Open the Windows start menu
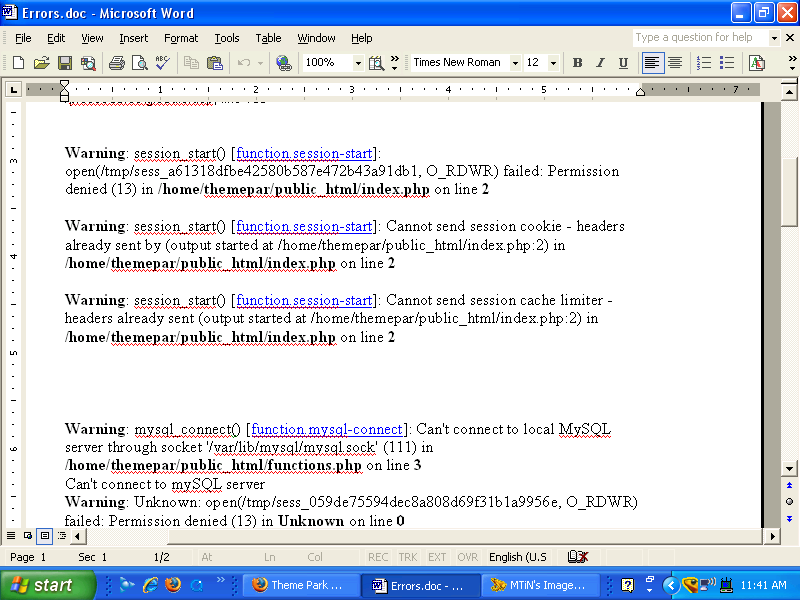Viewport: 800px width, 600px height. pyautogui.click(x=47, y=585)
